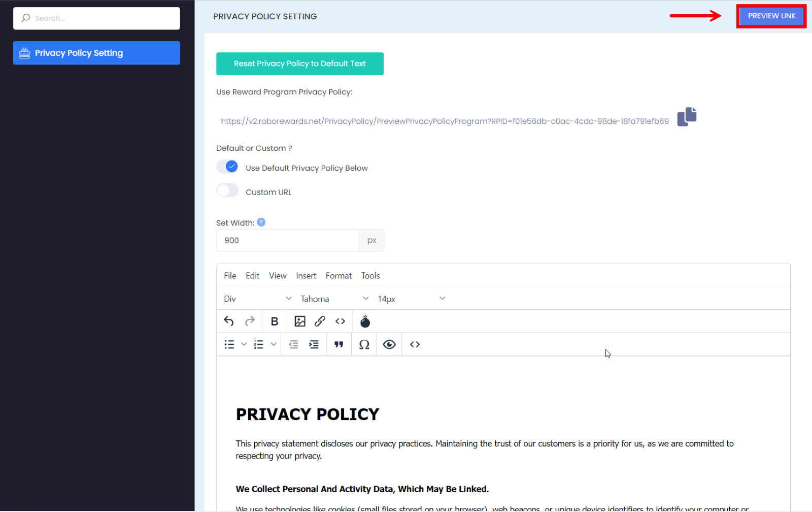The height and width of the screenshot is (512, 812).
Task: Click the 'This privacy statement discloses' paragraph
Action: pyautogui.click(x=485, y=450)
